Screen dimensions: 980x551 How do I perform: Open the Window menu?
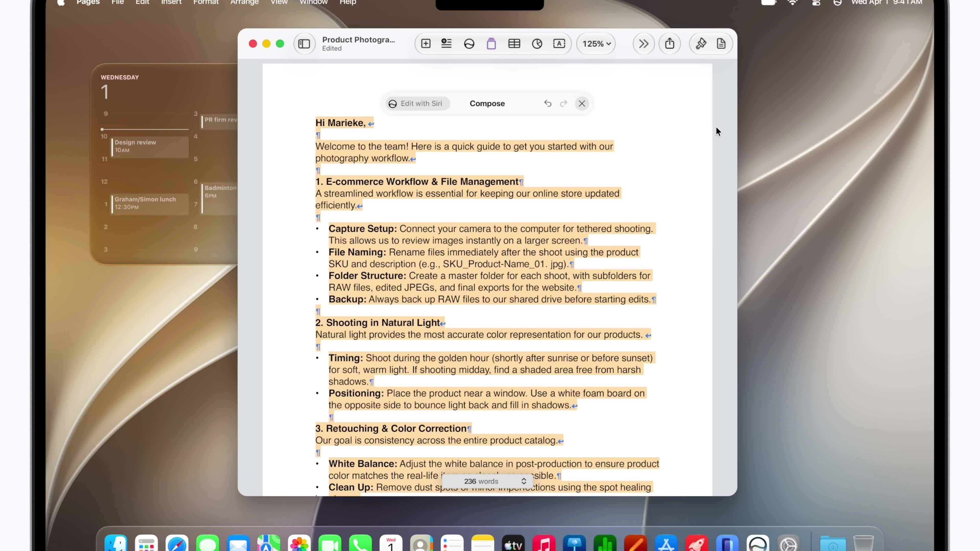click(x=313, y=2)
